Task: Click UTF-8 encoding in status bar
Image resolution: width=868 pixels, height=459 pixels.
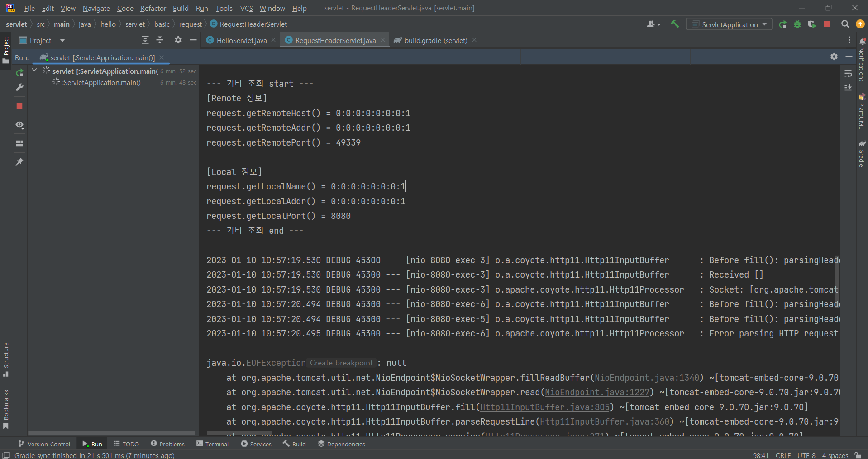Action: pyautogui.click(x=806, y=455)
